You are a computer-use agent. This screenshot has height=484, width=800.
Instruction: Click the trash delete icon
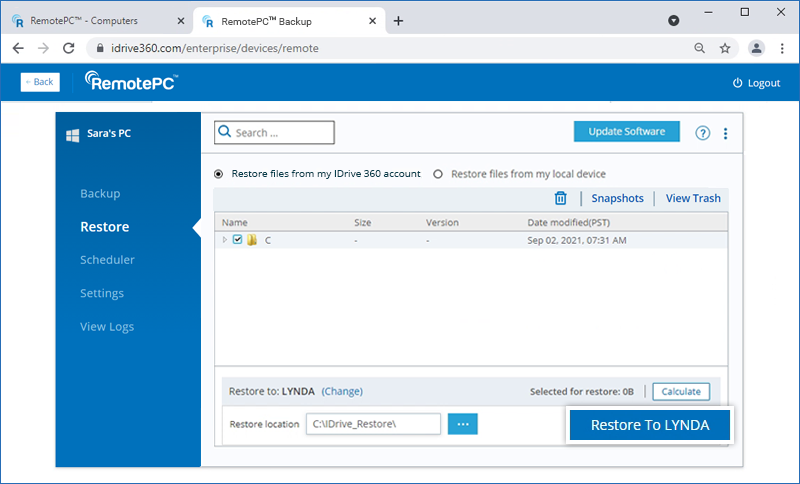pos(561,198)
